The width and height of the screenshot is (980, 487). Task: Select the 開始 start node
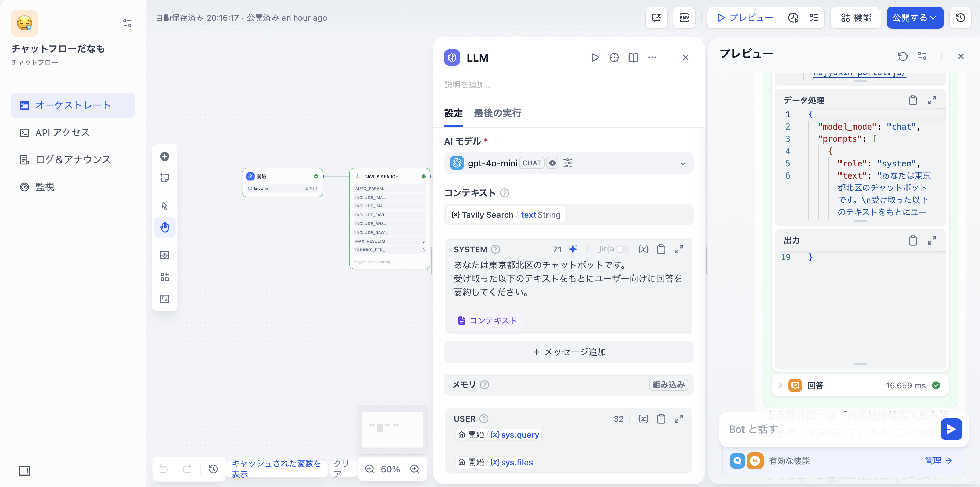click(x=283, y=183)
